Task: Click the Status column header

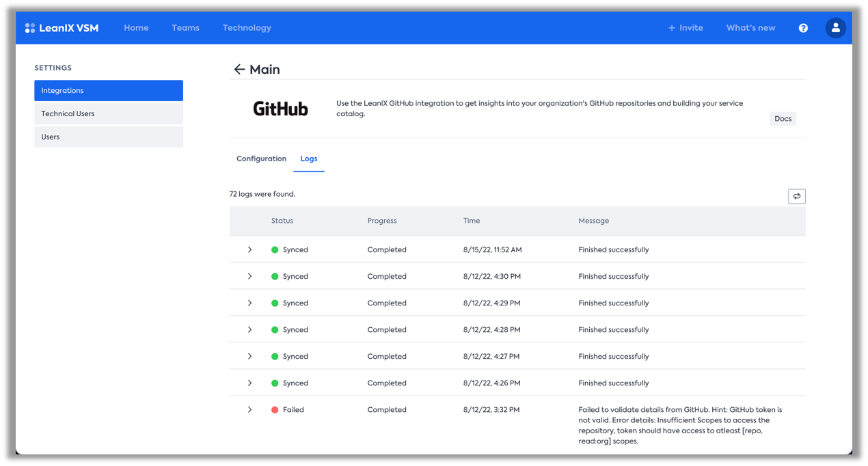Action: coord(282,221)
